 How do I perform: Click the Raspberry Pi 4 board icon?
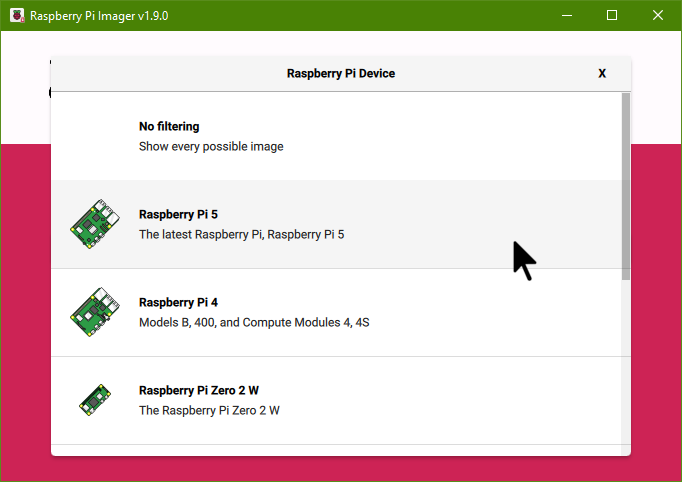click(x=92, y=312)
